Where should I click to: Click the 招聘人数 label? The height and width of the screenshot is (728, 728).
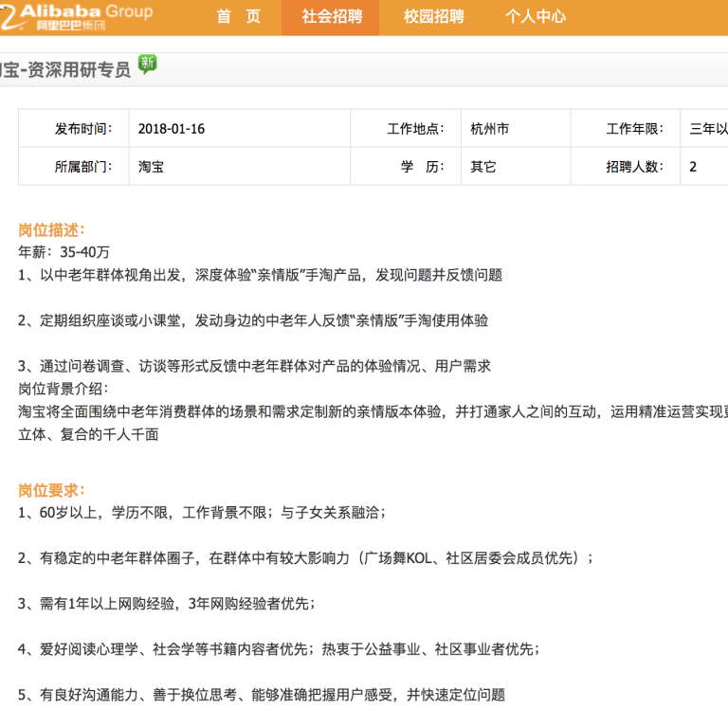tap(635, 167)
